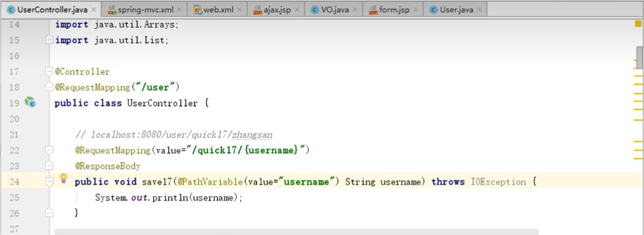Collapse the fold marker at @Controller line 17
This screenshot has width=644, height=235.
click(49, 72)
